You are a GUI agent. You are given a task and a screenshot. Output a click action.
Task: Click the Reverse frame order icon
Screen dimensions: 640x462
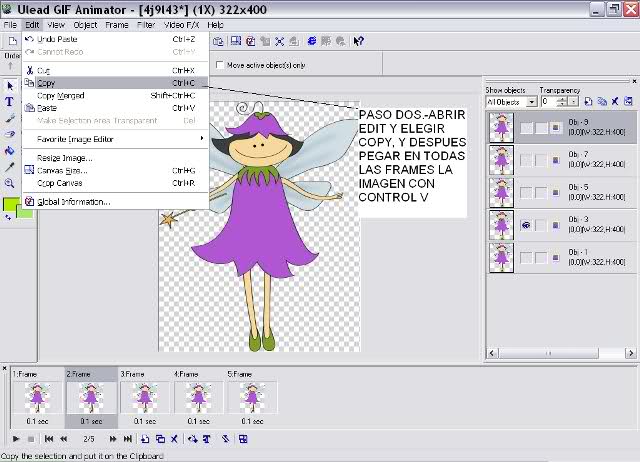[225, 439]
